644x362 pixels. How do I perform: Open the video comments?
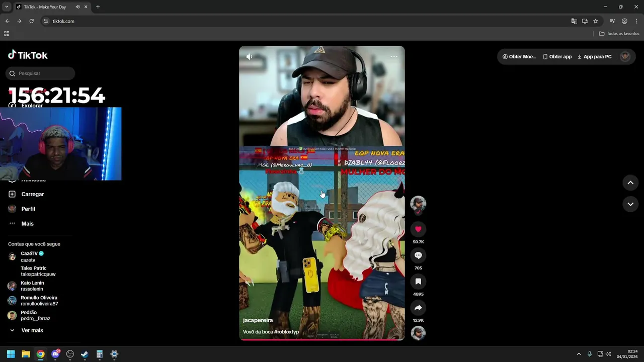(418, 255)
